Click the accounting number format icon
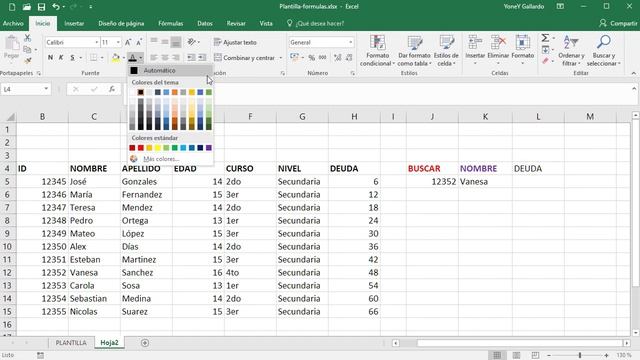This screenshot has width=640, height=360. coord(294,58)
